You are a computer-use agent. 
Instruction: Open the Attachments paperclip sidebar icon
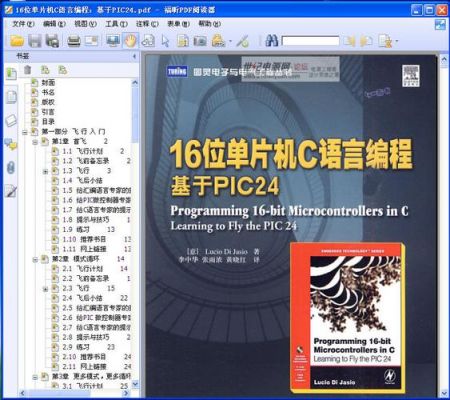[11, 167]
